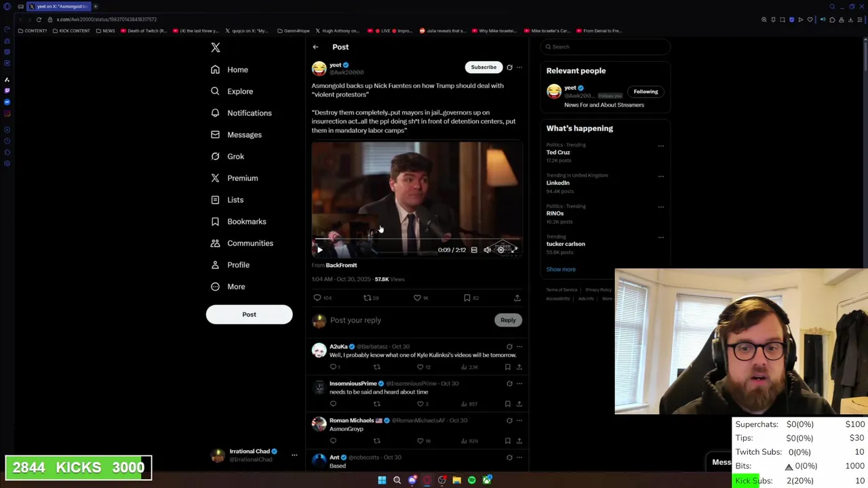Bookmark Roman Michaels' reply
The image size is (868, 488).
(x=507, y=441)
